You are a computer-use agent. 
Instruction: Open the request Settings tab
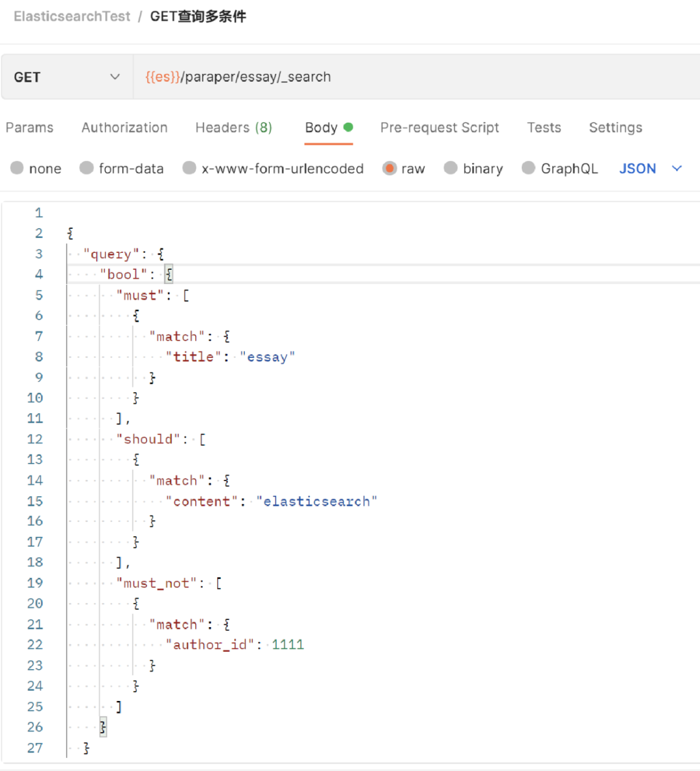pos(616,128)
